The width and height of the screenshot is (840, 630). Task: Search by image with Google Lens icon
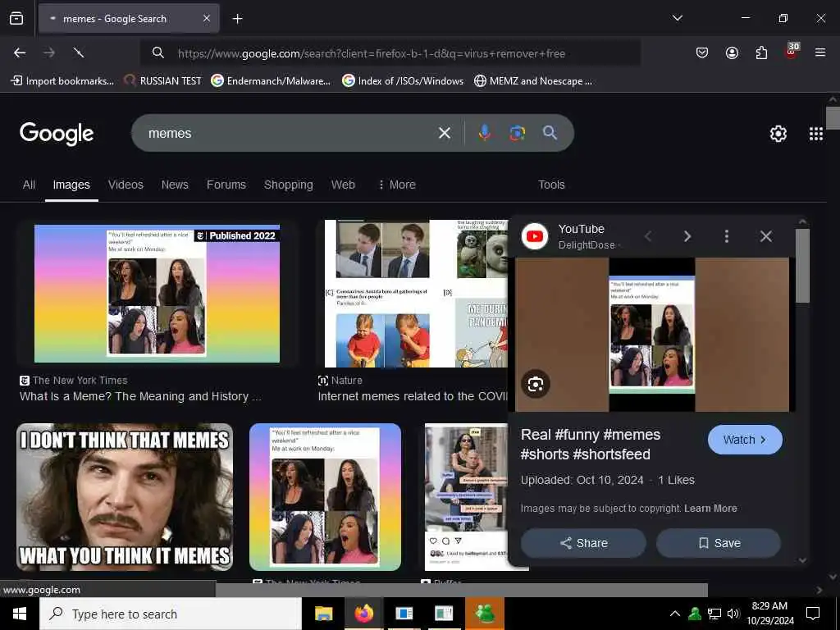pos(517,133)
